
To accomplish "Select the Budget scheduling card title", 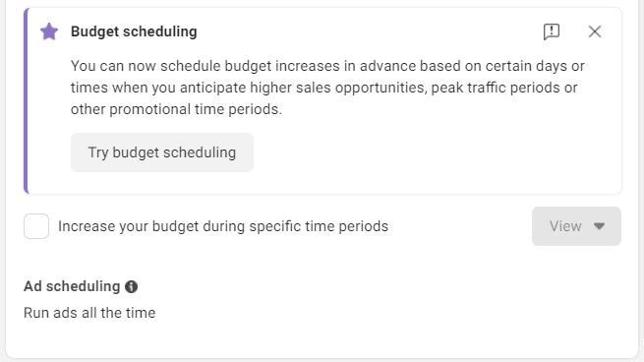I will [134, 31].
